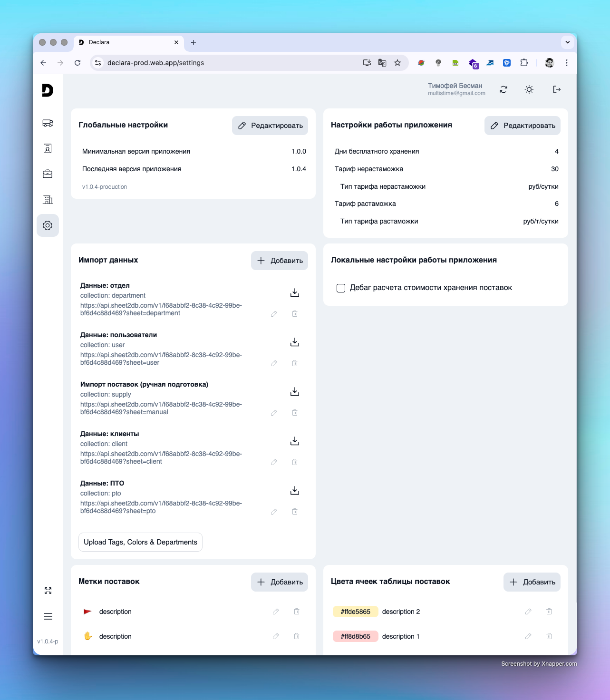Download the 'Данные: отдел' import data
This screenshot has width=610, height=700.
click(295, 293)
